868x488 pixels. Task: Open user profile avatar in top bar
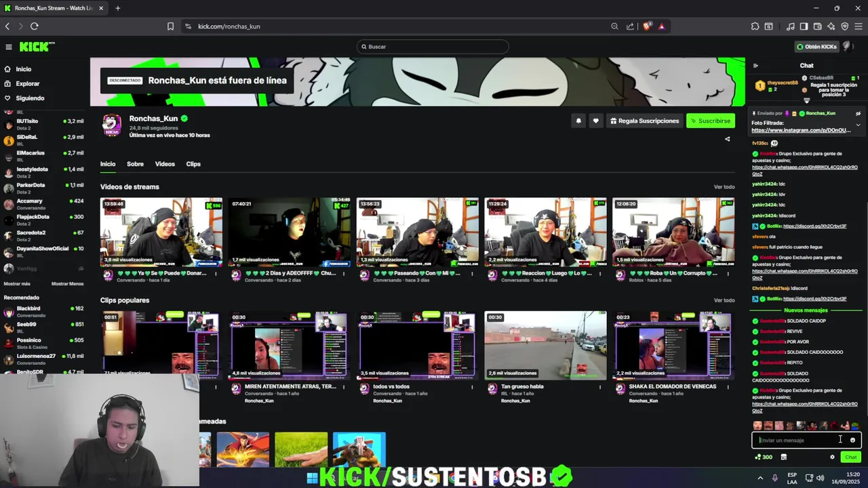848,47
